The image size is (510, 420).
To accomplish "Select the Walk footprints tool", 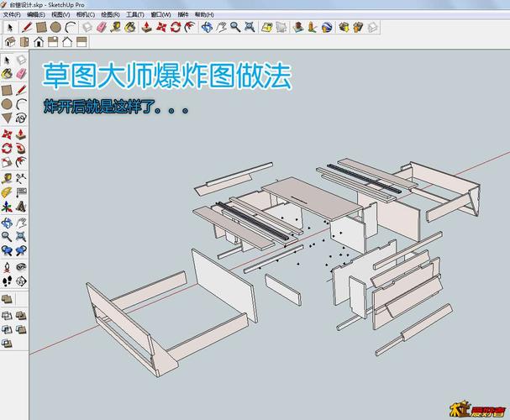I will pos(7,281).
